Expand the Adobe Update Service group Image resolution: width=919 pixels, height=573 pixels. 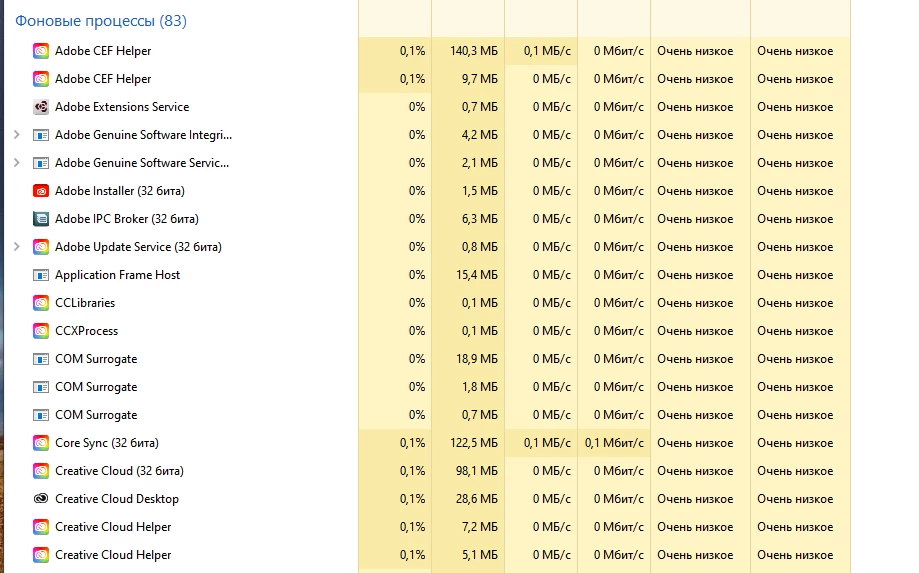pyautogui.click(x=17, y=247)
